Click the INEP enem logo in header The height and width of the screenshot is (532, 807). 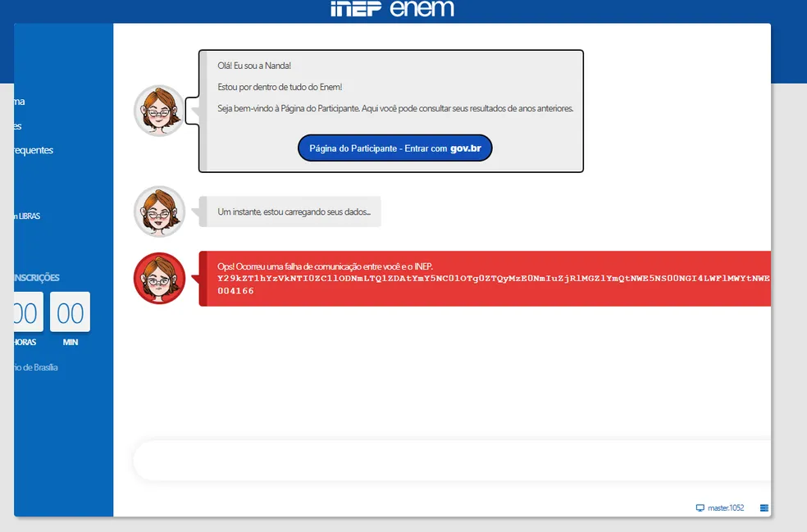[391, 9]
